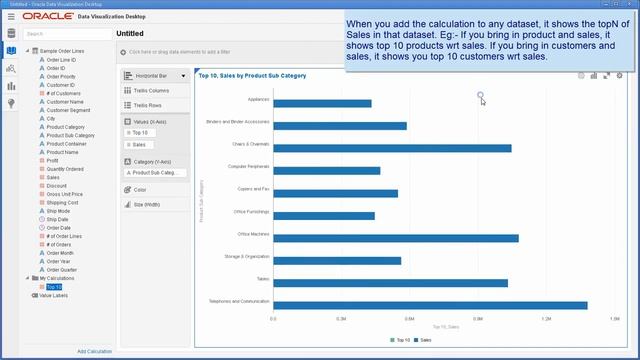This screenshot has height=360, width=640.
Task: Click the Add Calculation link
Action: tap(94, 351)
